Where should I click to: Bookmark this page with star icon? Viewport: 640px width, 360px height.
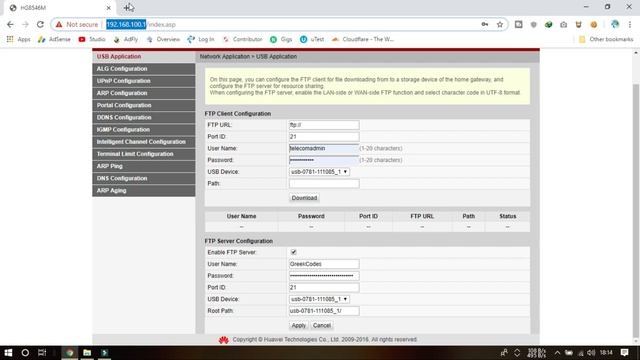coord(500,24)
